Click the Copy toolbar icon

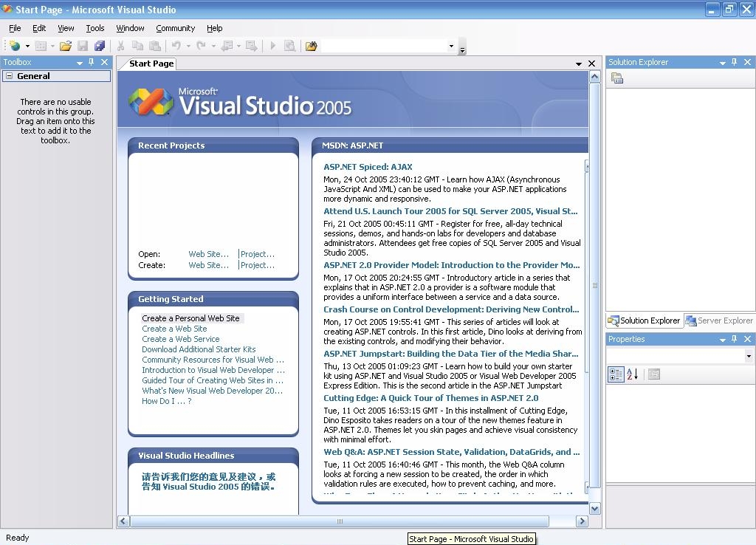[x=137, y=47]
